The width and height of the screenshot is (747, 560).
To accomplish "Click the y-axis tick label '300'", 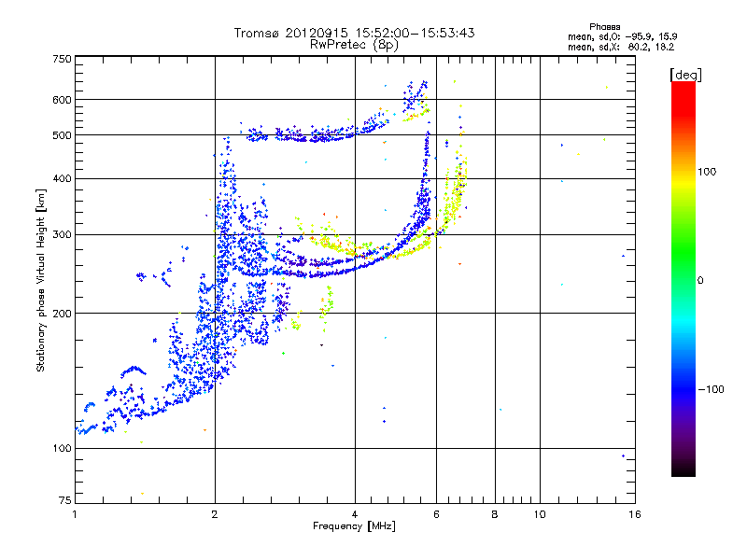I will coord(63,235).
